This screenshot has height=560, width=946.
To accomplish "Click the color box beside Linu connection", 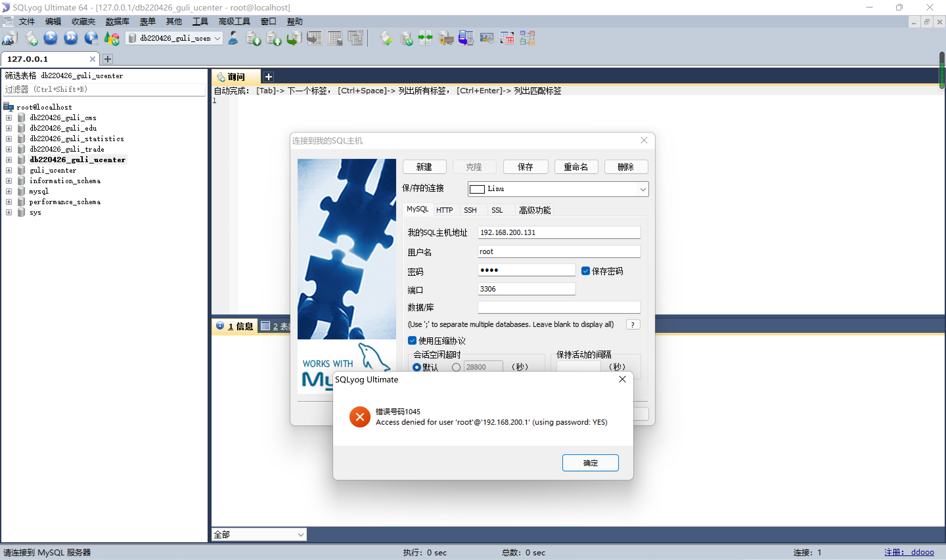I will (477, 189).
